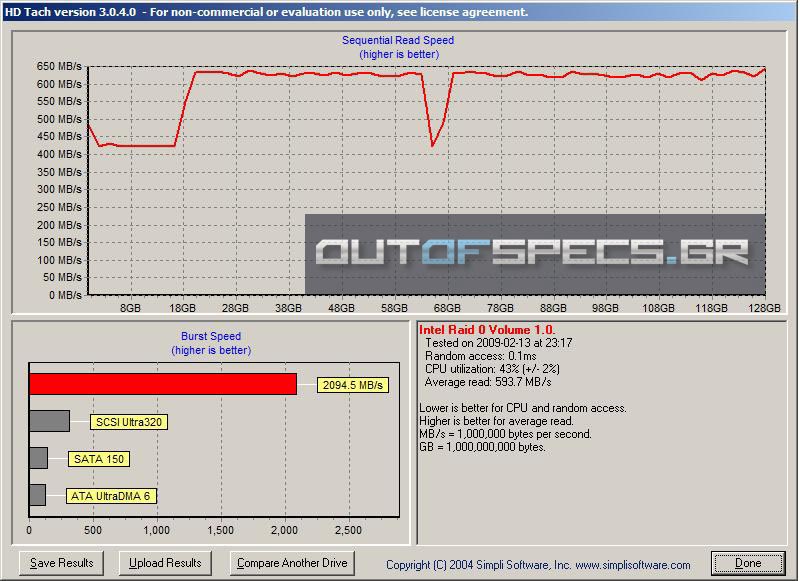This screenshot has height=581, width=800.
Task: Click the 'CPU utilization: 43%' line
Action: pyautogui.click(x=492, y=369)
